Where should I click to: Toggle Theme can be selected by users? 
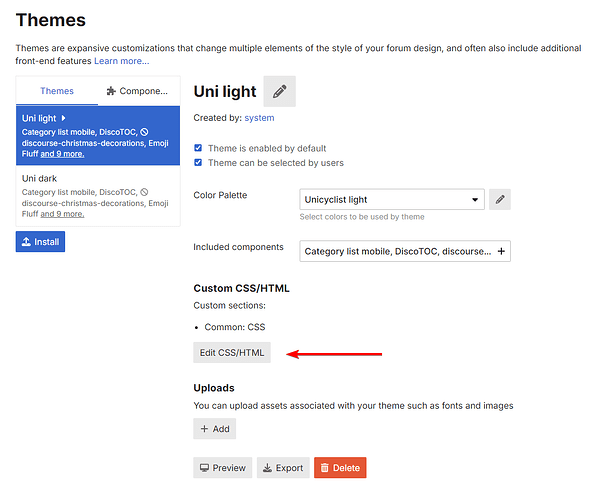198,163
